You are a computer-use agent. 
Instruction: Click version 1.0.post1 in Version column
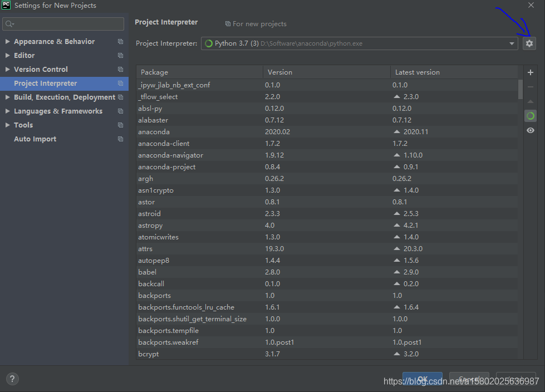(x=279, y=342)
